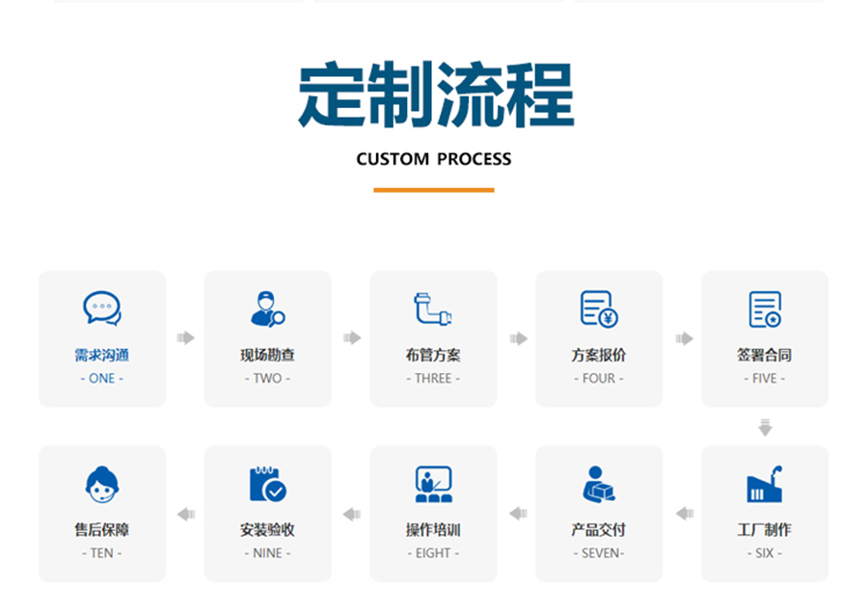Click the chat bubble icon for 需求沟通

tap(102, 309)
